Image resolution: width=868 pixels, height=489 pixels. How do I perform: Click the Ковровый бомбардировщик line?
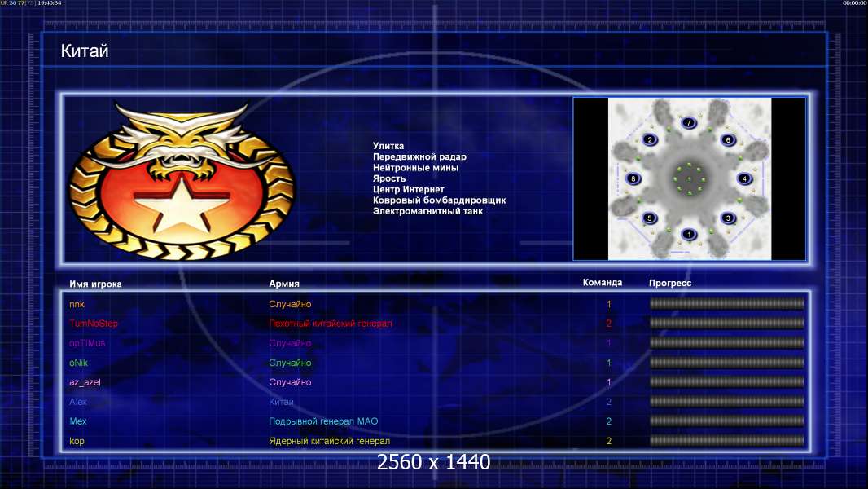tap(439, 200)
